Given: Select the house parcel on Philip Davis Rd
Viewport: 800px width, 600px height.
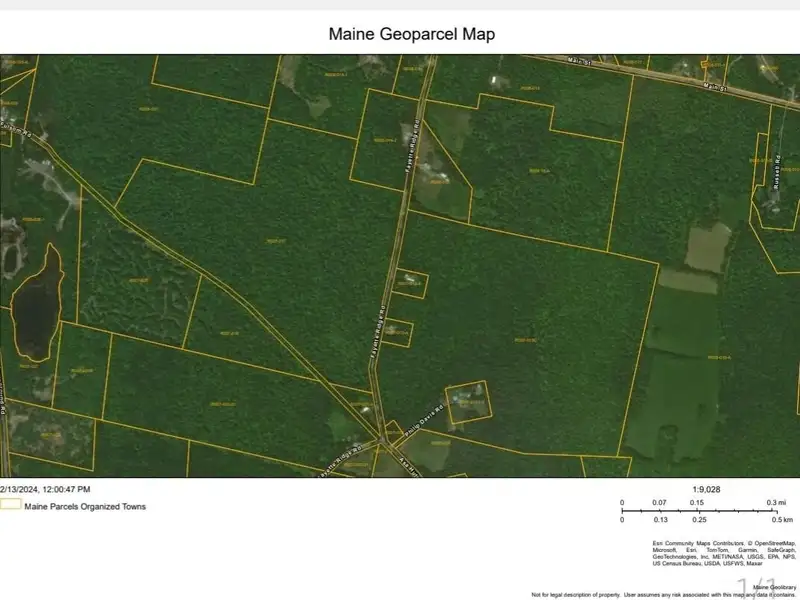Looking at the screenshot, I should click(466, 400).
